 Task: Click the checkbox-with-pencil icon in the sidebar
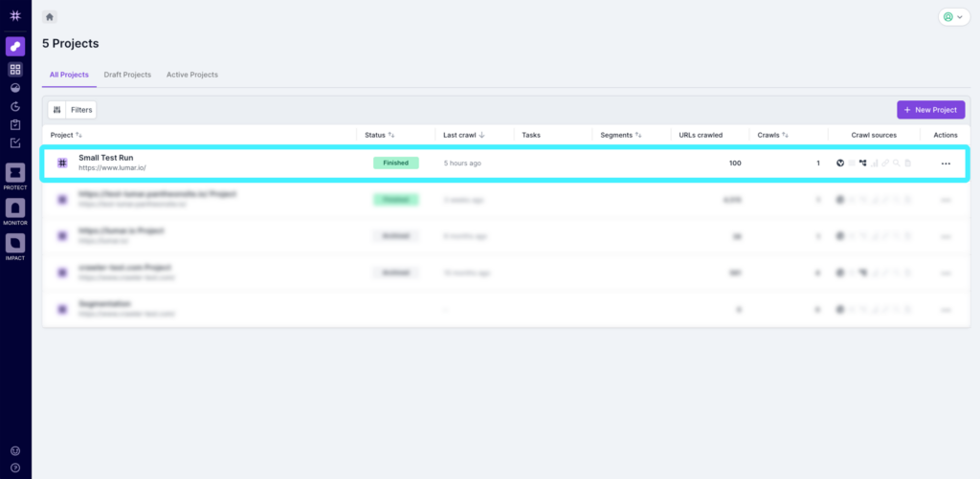pyautogui.click(x=15, y=143)
